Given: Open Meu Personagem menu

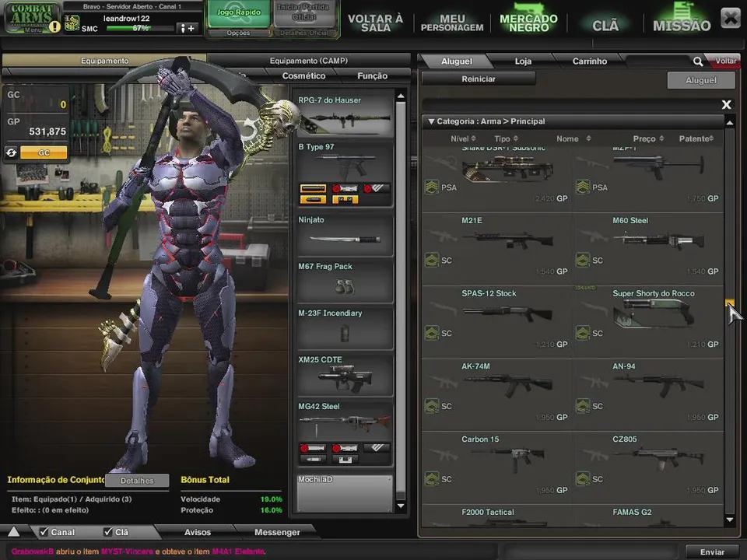Looking at the screenshot, I should click(x=452, y=23).
